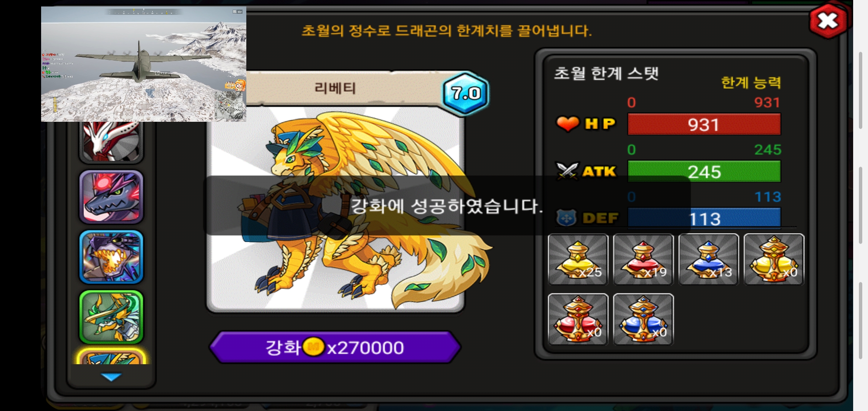868x411 pixels.
Task: Select the large red essence flask x0
Action: point(578,319)
